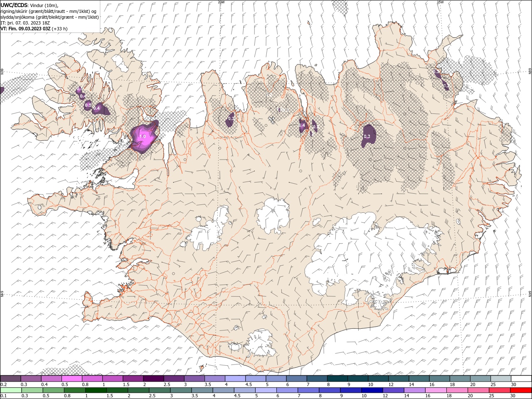Image resolution: width=532 pixels, height=399 pixels.
Task: Click the bright pink snowfall patch in the northwest
Action: (143, 136)
